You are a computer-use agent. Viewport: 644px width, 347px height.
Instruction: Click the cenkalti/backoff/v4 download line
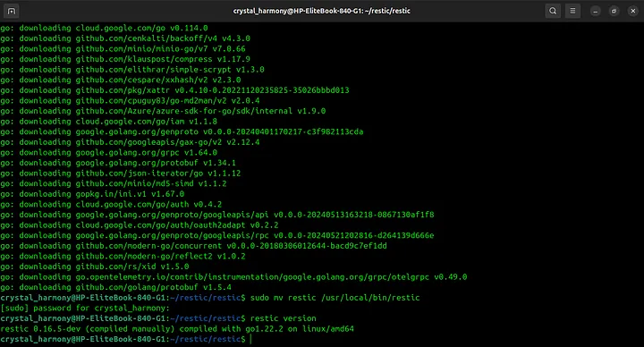(125, 38)
